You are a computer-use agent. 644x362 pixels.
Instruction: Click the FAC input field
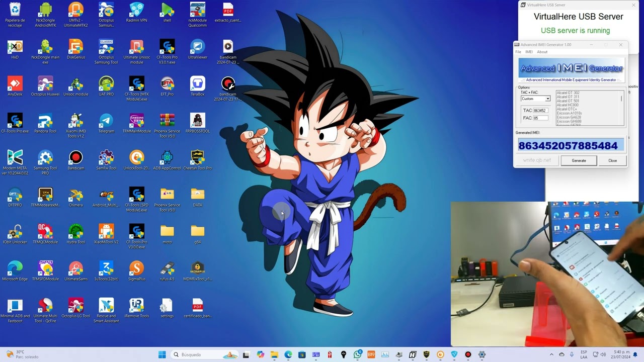(540, 118)
